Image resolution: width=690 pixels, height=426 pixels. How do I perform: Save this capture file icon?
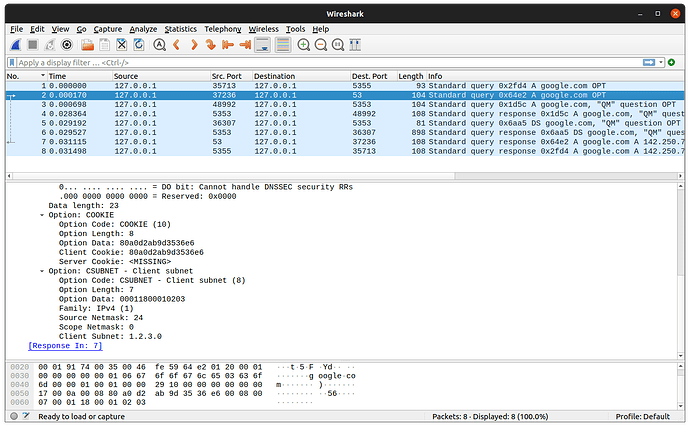[x=104, y=45]
